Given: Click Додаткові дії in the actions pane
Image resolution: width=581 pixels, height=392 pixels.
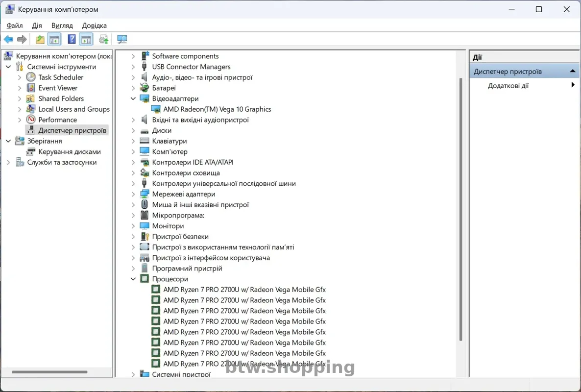Looking at the screenshot, I should (508, 86).
